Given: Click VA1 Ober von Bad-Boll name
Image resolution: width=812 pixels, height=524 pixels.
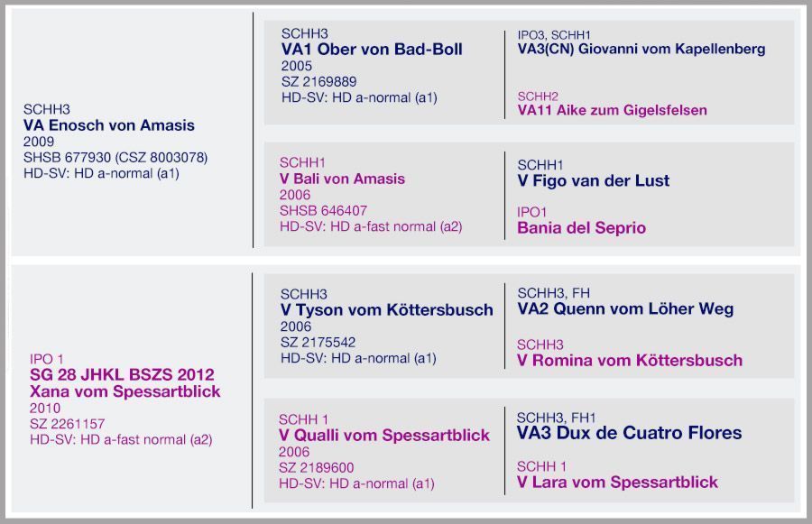Looking at the screenshot, I should pos(372,50).
